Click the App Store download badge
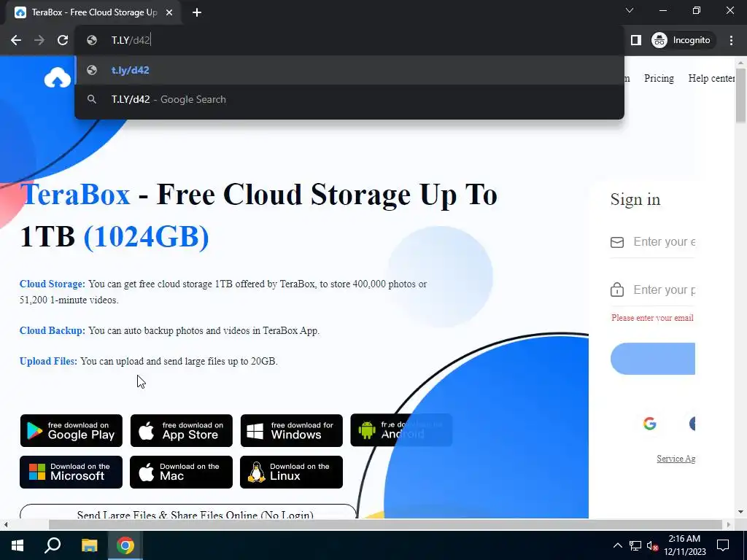This screenshot has height=560, width=747. [x=182, y=430]
